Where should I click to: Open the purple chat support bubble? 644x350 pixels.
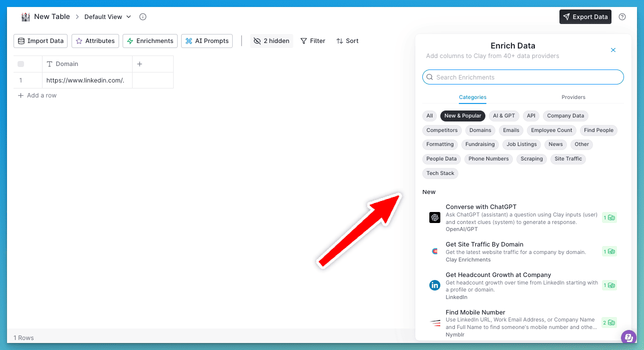[x=627, y=337]
